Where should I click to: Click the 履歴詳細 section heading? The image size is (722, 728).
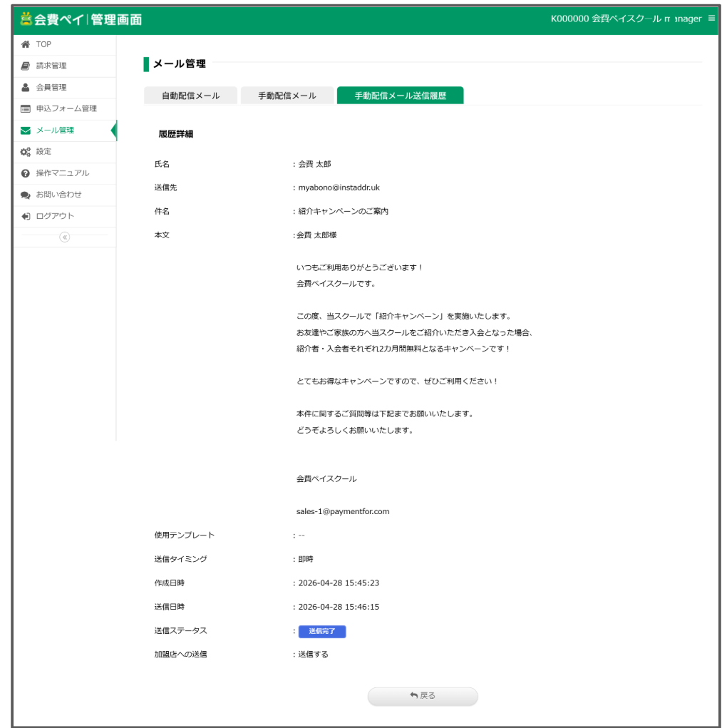tap(176, 134)
